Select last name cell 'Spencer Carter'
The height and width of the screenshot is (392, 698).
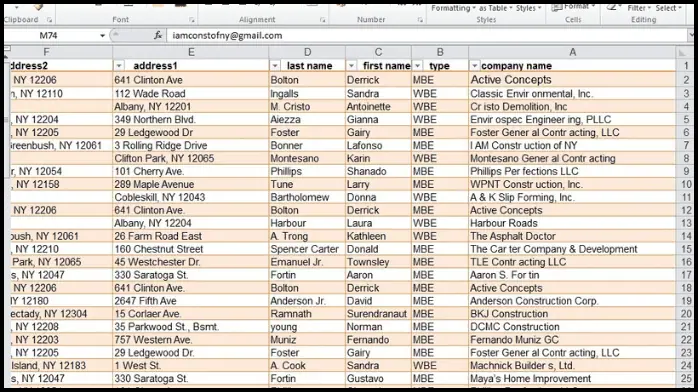(x=307, y=249)
